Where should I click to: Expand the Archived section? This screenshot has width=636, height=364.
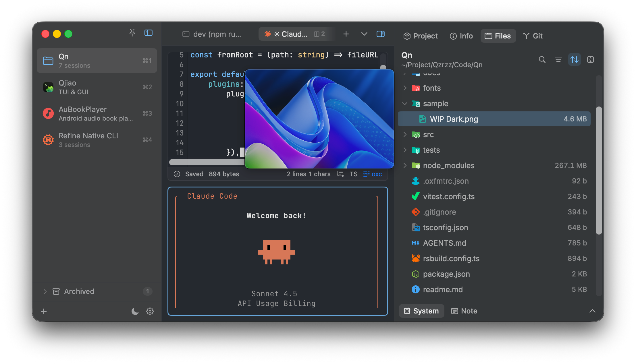point(45,291)
